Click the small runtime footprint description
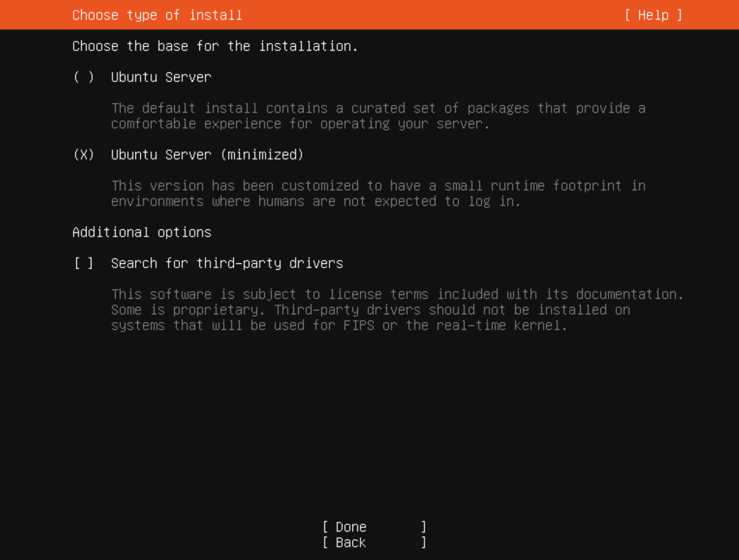Viewport: 739px width, 560px height. tap(378, 193)
